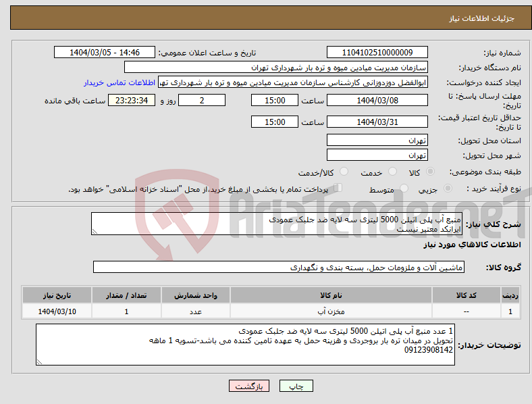Select the کالا radio button
This screenshot has width=532, height=404.
coord(430,172)
